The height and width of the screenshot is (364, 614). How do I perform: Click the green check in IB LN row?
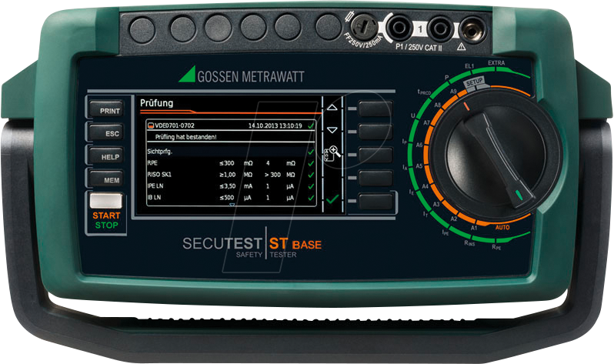pyautogui.click(x=311, y=198)
